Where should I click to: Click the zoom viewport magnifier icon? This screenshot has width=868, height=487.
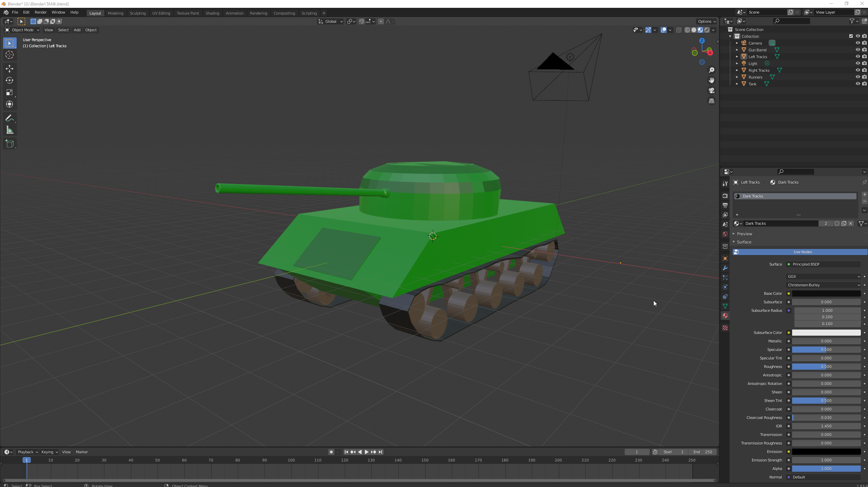(711, 70)
